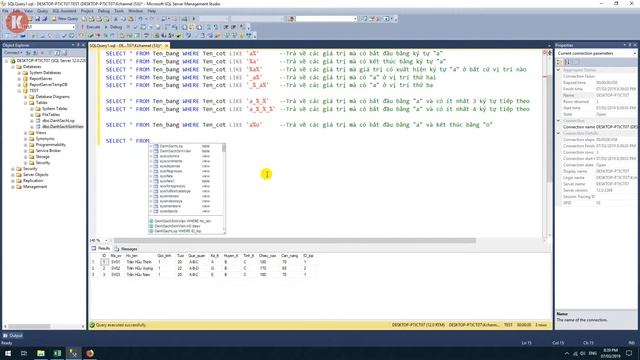Click the Chieu_cao column header in results
This screenshot has height=360, width=640.
[267, 256]
